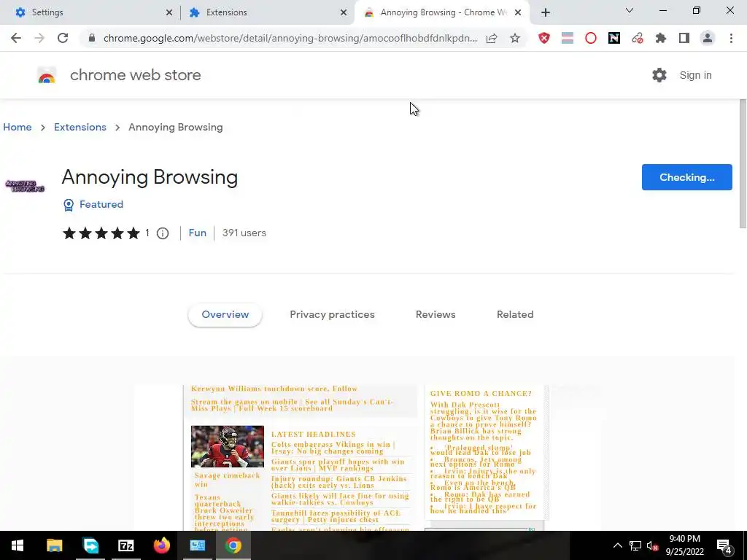Click the Featured link
747x560 pixels.
[101, 204]
